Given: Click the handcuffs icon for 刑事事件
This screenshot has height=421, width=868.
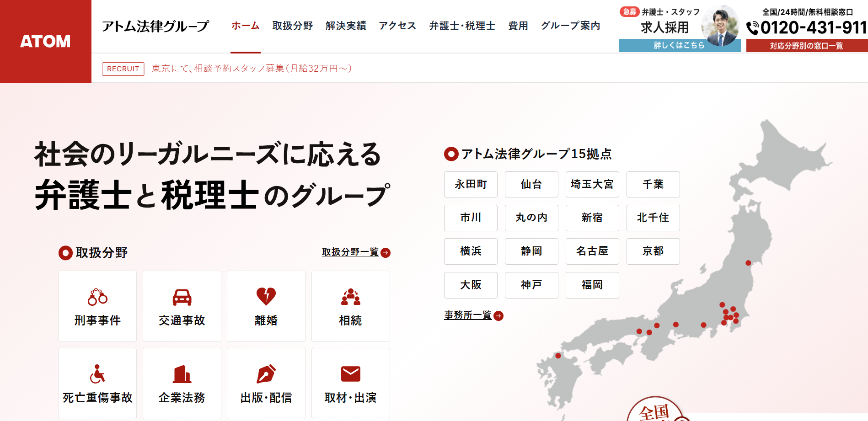Looking at the screenshot, I should (97, 297).
